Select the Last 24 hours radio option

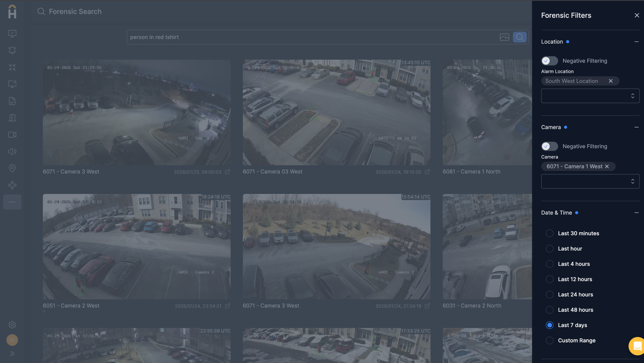(549, 294)
